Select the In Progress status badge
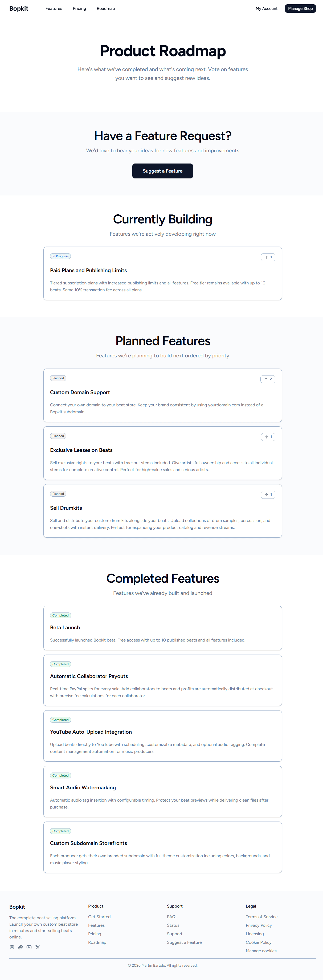323x980 pixels. point(60,256)
